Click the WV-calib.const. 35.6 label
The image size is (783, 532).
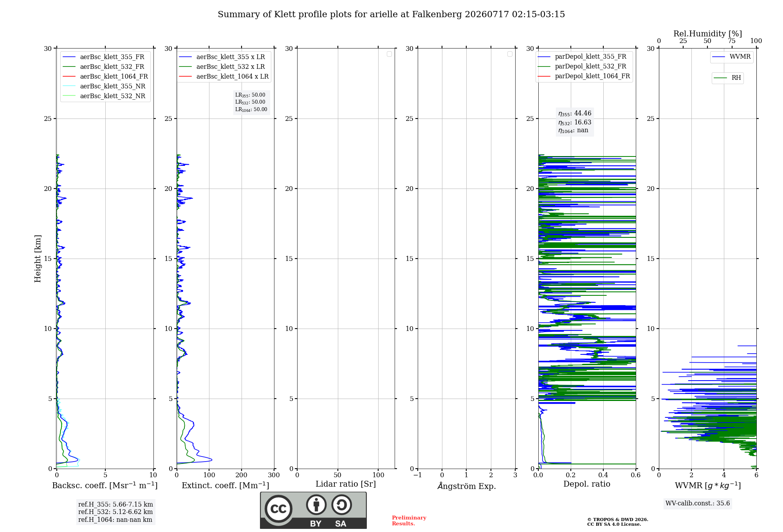click(x=698, y=503)
